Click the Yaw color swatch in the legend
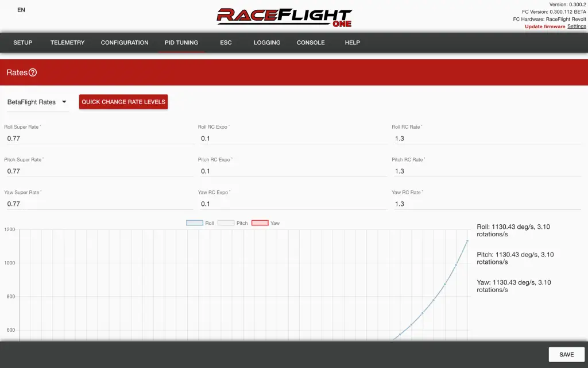The image size is (588, 368). (260, 223)
